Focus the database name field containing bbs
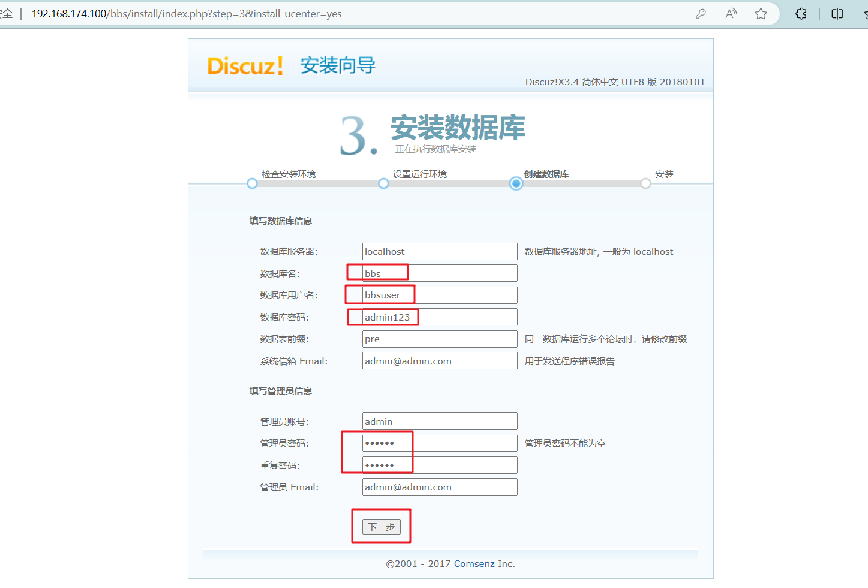868x588 pixels. coord(440,273)
